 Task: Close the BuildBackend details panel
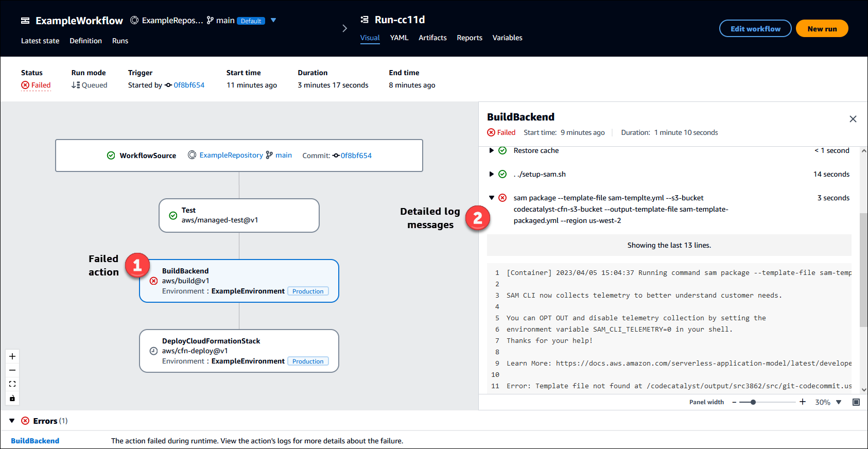pyautogui.click(x=853, y=119)
